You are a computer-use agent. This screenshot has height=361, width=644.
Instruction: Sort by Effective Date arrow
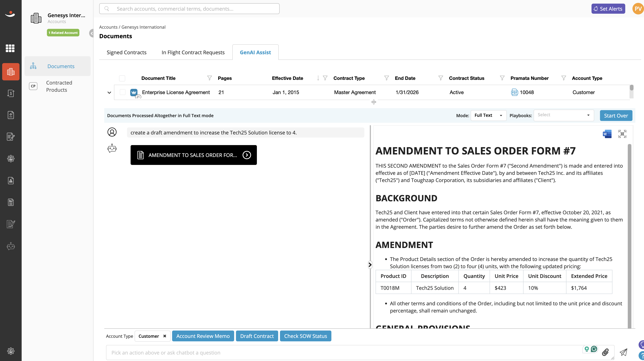coord(318,78)
